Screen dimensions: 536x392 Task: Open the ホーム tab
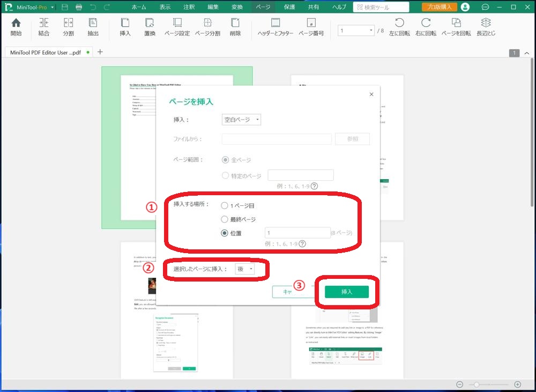(139, 7)
